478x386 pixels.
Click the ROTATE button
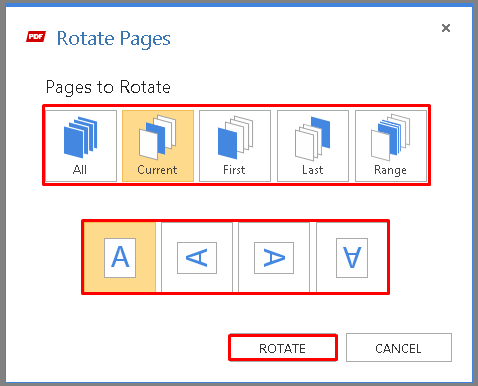pos(283,348)
